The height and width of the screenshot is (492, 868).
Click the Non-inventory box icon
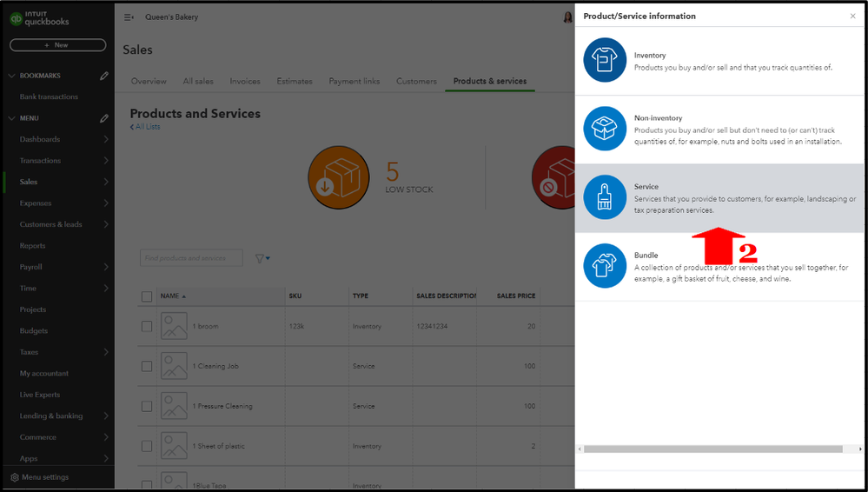pyautogui.click(x=605, y=129)
